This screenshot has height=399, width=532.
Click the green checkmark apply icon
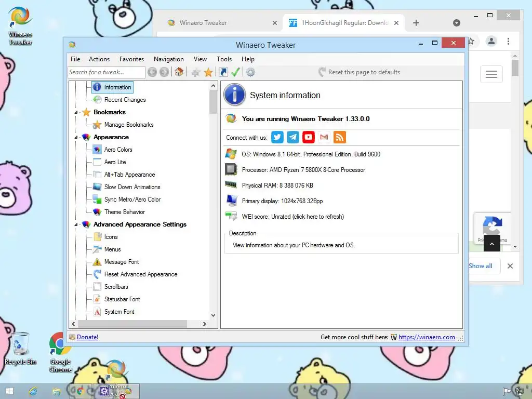tap(235, 72)
